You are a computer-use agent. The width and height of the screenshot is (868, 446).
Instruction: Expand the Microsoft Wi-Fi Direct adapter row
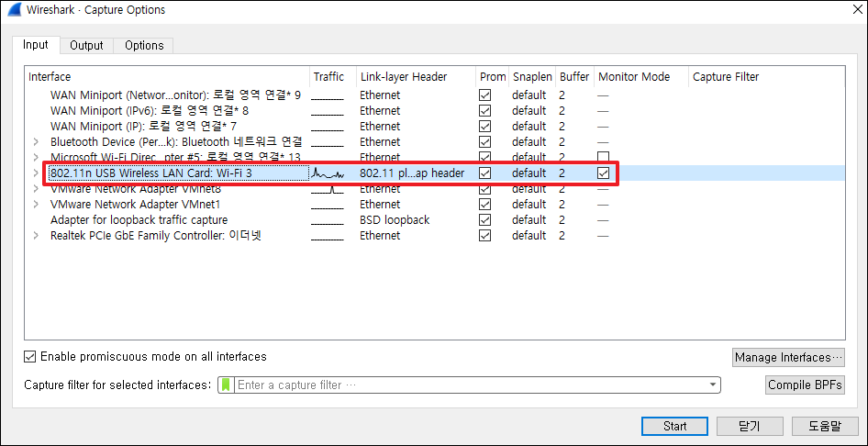(36, 157)
